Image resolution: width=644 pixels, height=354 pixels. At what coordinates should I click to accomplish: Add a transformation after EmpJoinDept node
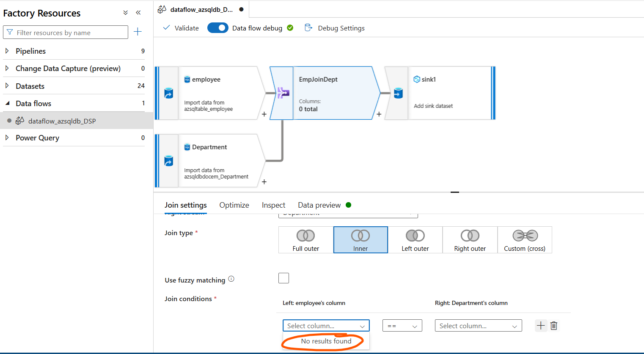(379, 114)
